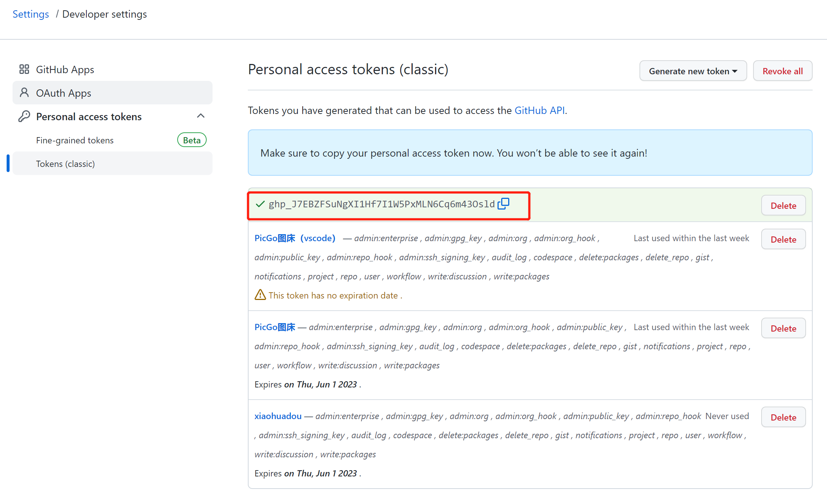827x504 pixels.
Task: Delete the PicGo图床 (vscode) token
Action: [x=783, y=239]
